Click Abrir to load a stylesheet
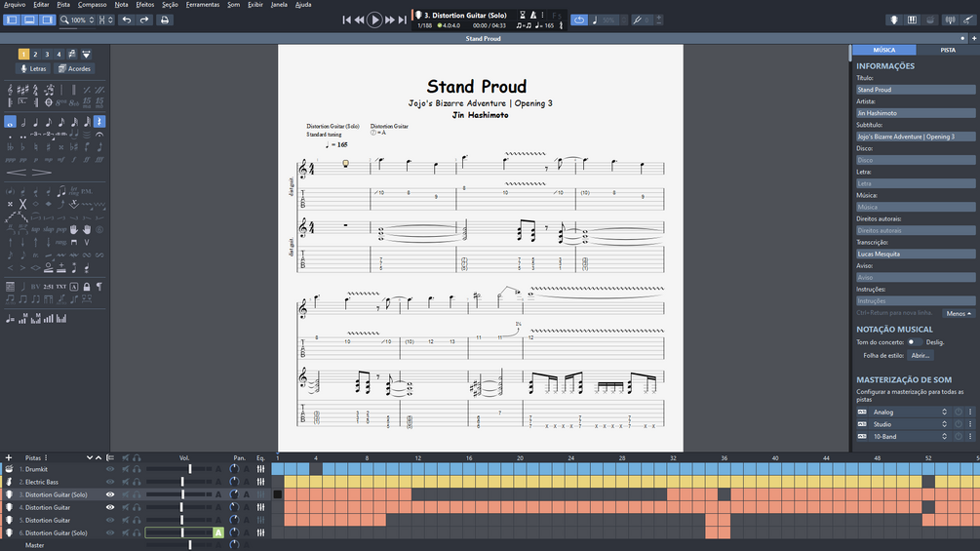This screenshot has height=551, width=980. (x=921, y=355)
